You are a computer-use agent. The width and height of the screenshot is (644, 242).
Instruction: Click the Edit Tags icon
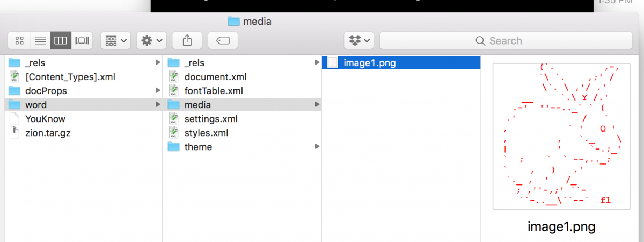tap(223, 40)
